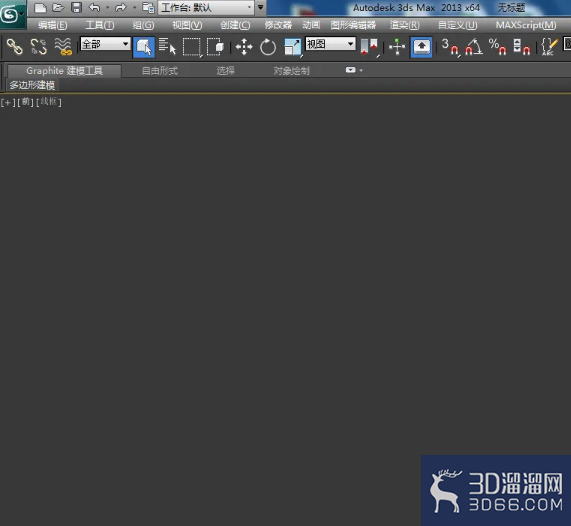571x526 pixels.
Task: Select the Unlink Selection tool
Action: pos(39,47)
